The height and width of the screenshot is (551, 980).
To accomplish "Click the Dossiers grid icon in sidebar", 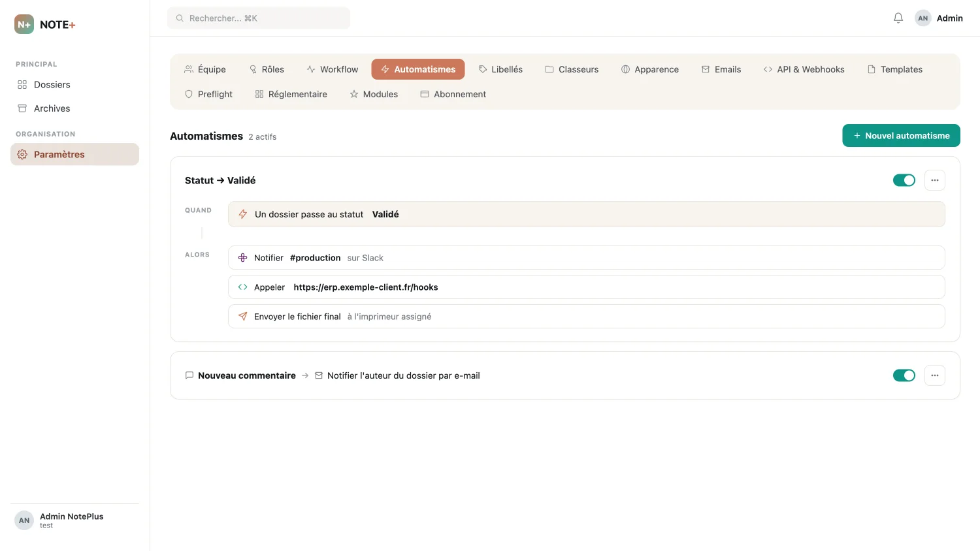I will (x=22, y=85).
